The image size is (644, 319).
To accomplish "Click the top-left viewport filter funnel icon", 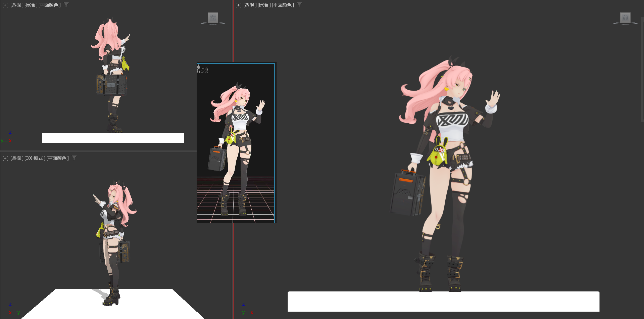I will pyautogui.click(x=66, y=5).
